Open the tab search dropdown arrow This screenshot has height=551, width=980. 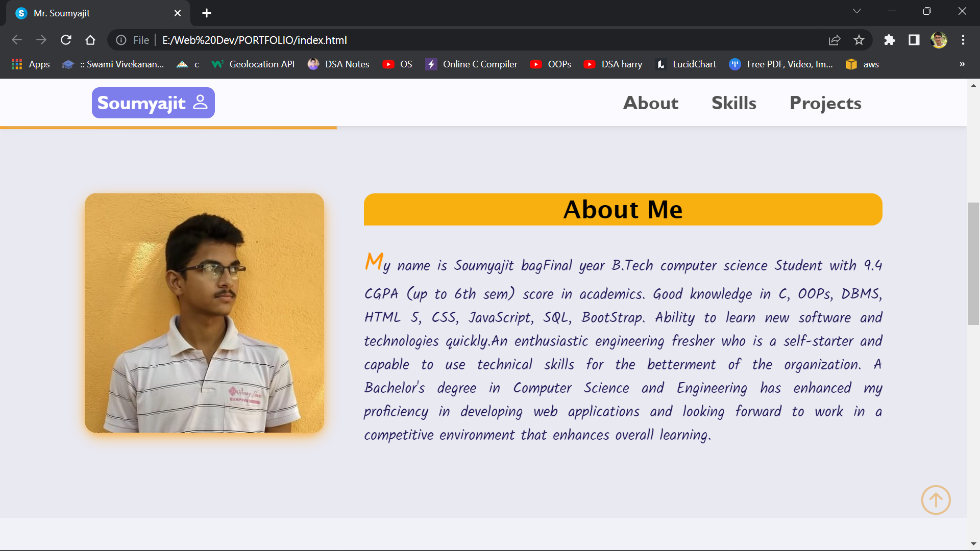(x=857, y=11)
